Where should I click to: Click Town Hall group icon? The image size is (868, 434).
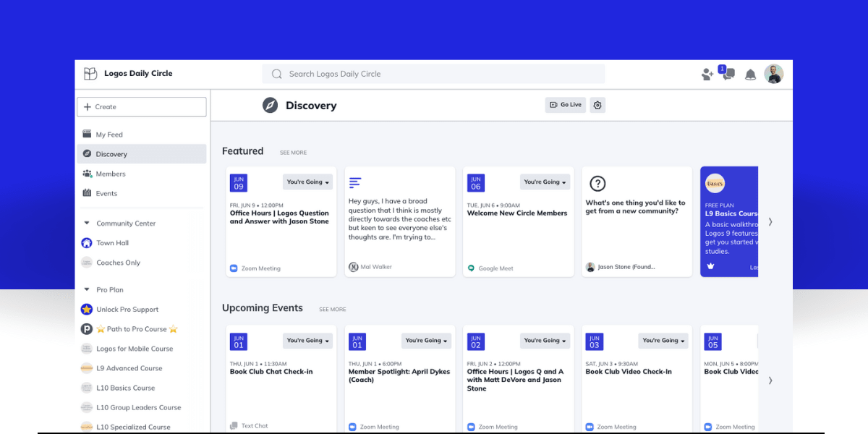click(87, 243)
